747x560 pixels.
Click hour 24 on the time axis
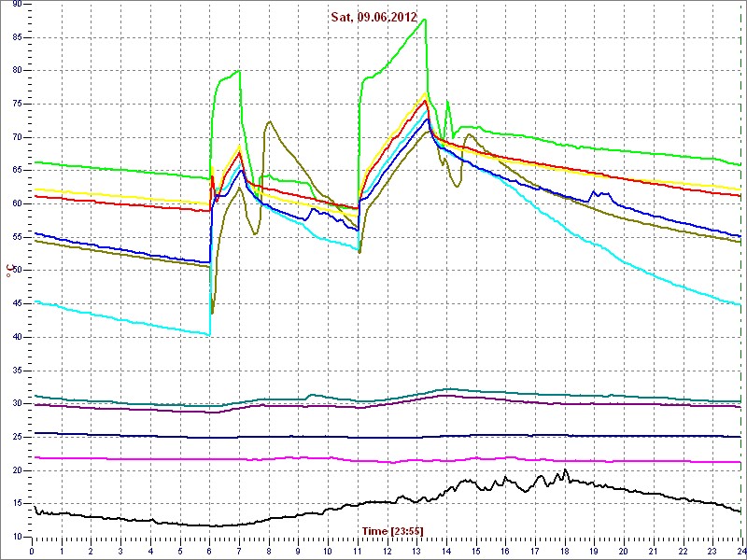click(740, 551)
